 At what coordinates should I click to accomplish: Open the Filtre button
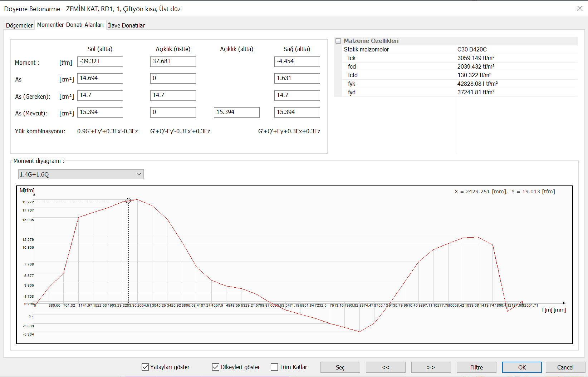click(x=476, y=367)
